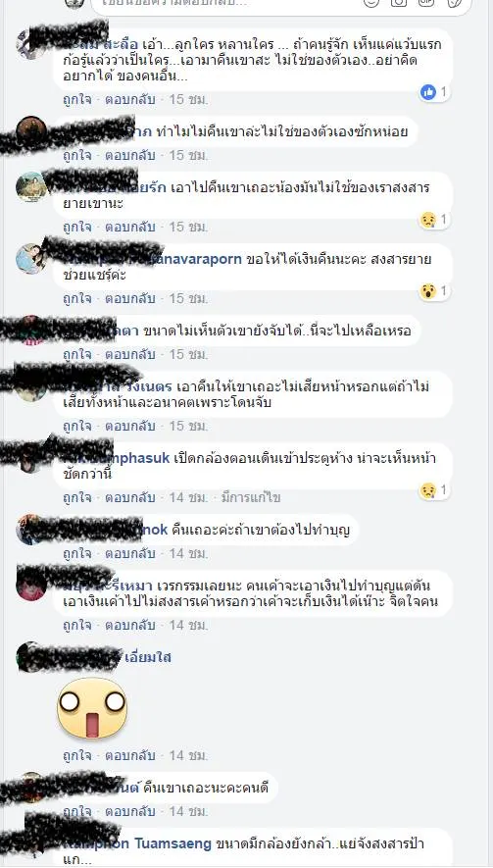Click the profile avatar of the Tanavaraporn commenter
Screen dimensions: 493x868
29,259
